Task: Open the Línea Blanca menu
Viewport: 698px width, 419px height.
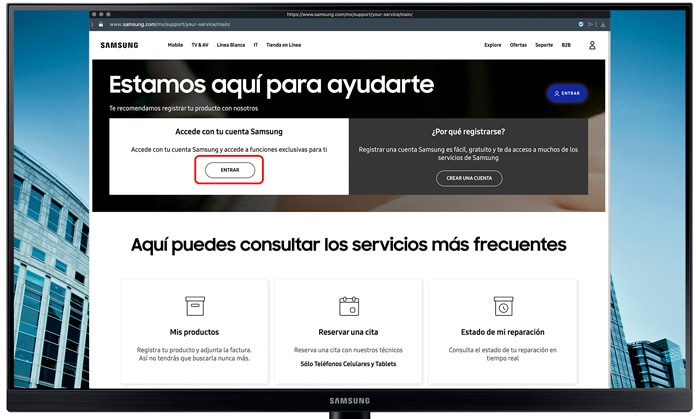Action: [x=231, y=45]
